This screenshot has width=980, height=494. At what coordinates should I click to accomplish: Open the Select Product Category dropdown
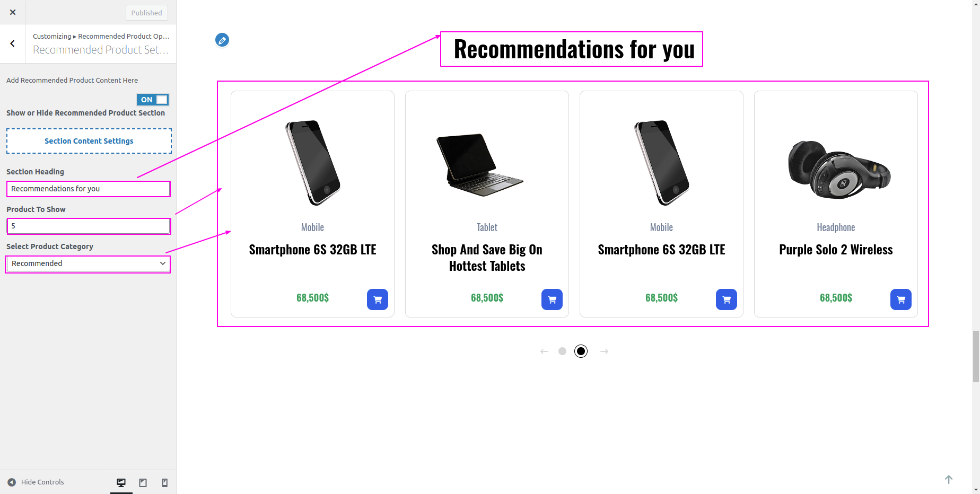point(88,263)
